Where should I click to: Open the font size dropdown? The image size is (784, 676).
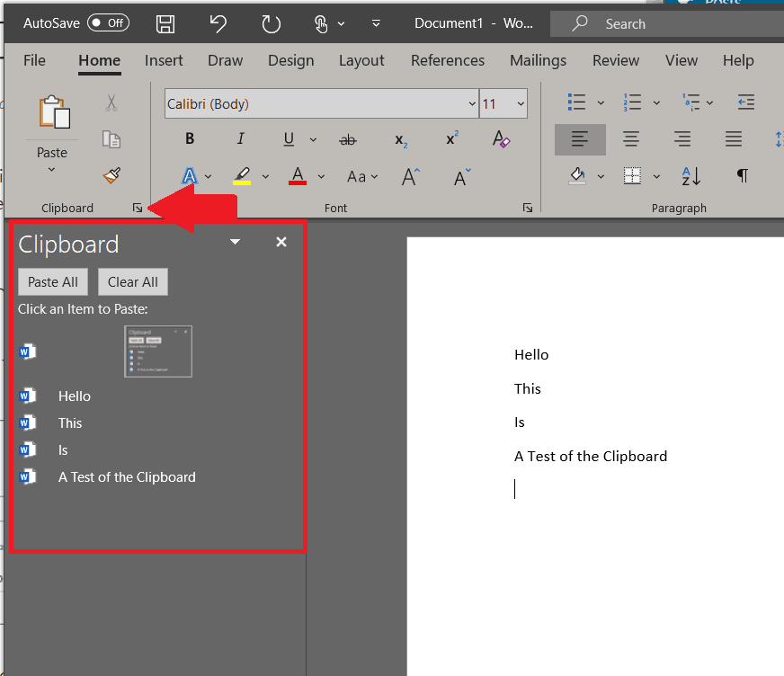point(520,103)
